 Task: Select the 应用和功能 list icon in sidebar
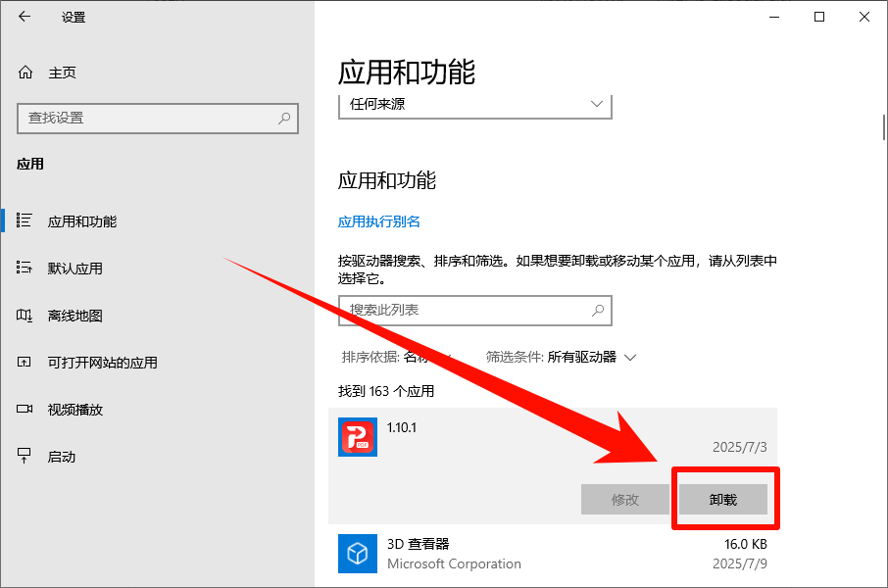tap(26, 220)
